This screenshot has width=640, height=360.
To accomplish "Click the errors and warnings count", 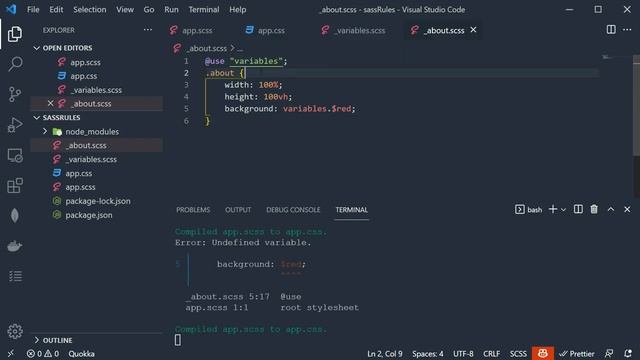I will click(42, 353).
